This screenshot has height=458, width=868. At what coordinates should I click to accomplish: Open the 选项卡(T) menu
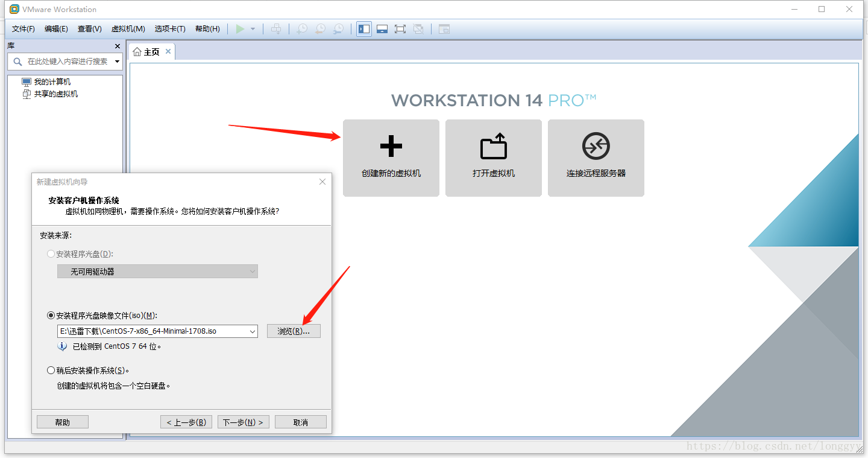coord(170,29)
